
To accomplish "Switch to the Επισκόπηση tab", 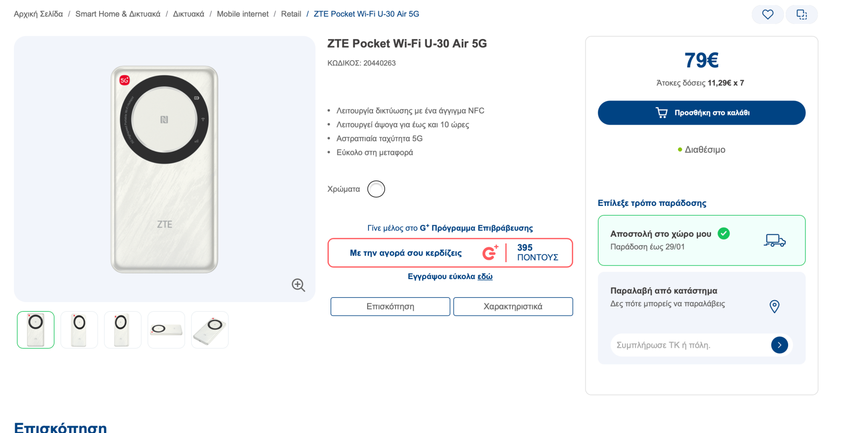I will pos(390,306).
